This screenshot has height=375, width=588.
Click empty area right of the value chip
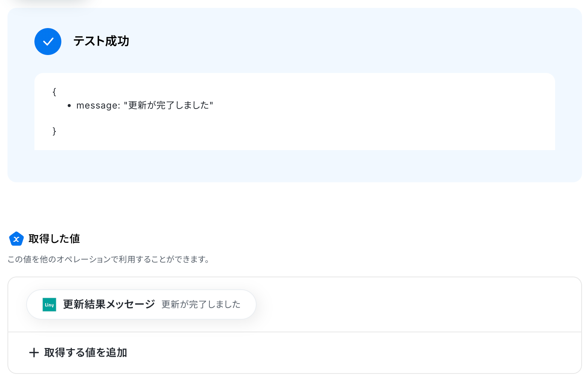tap(411, 305)
